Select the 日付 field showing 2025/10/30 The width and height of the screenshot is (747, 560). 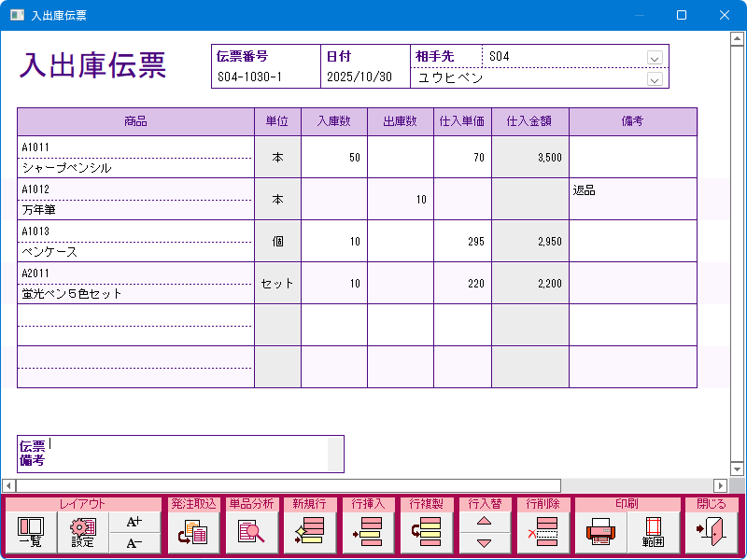(x=365, y=77)
